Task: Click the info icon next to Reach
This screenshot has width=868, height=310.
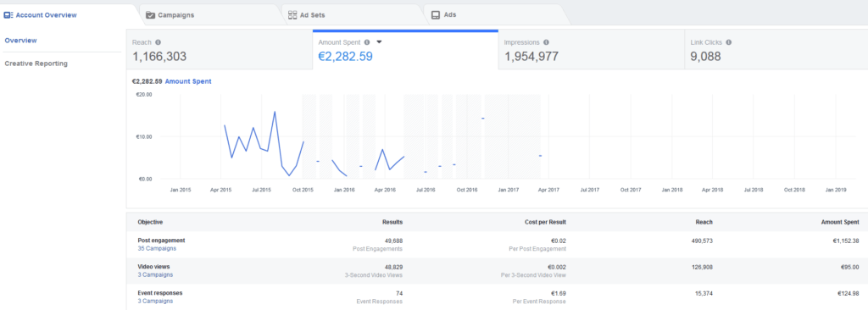Action: pyautogui.click(x=159, y=42)
